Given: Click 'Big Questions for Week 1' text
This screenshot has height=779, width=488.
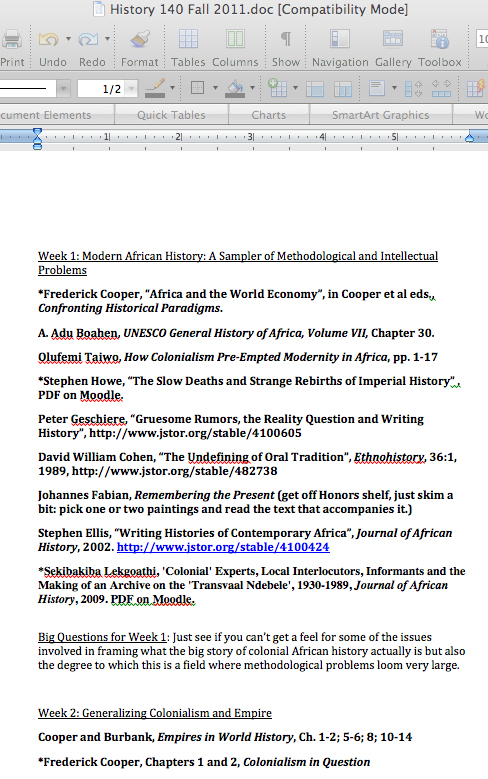Looking at the screenshot, I should click(x=102, y=637).
